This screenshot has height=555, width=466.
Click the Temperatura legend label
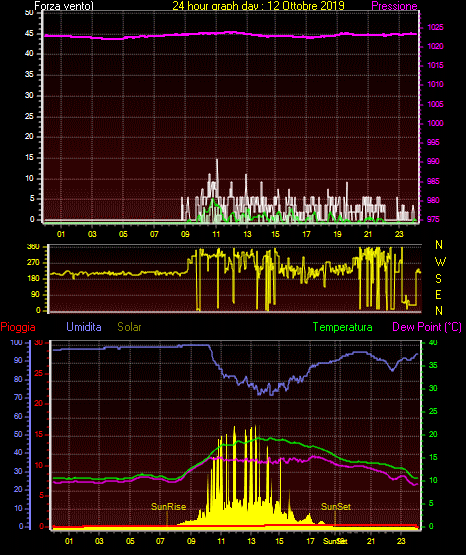coord(343,327)
